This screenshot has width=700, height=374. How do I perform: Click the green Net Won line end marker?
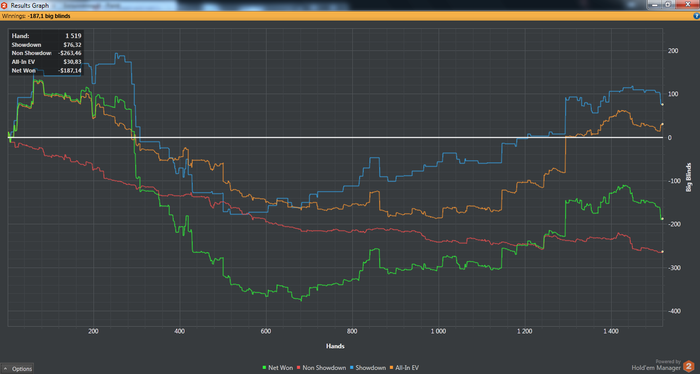coord(662,219)
